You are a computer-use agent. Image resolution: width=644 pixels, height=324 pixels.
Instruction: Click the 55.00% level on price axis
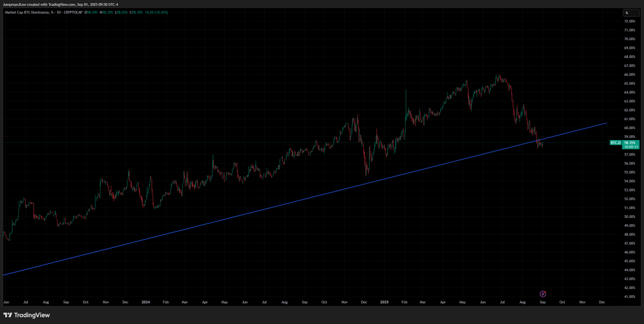pos(630,172)
